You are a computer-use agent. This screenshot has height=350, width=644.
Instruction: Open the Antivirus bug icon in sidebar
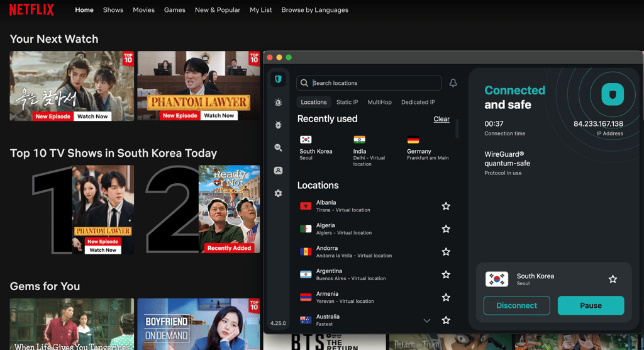click(278, 125)
